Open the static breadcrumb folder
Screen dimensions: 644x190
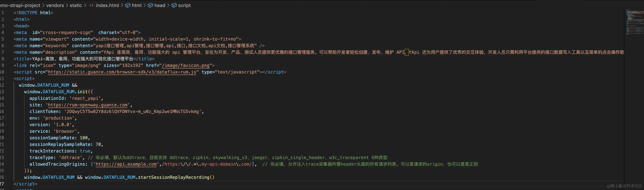coord(76,5)
